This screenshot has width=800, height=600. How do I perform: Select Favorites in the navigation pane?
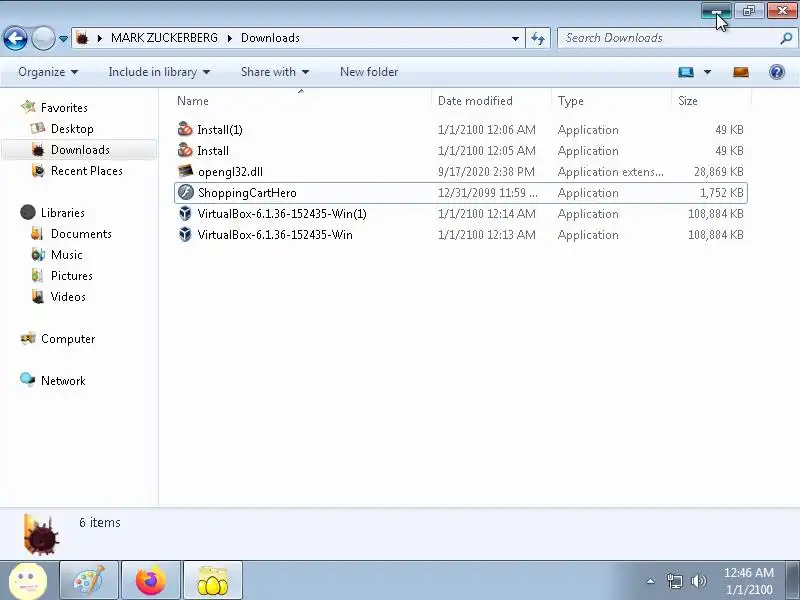64,108
